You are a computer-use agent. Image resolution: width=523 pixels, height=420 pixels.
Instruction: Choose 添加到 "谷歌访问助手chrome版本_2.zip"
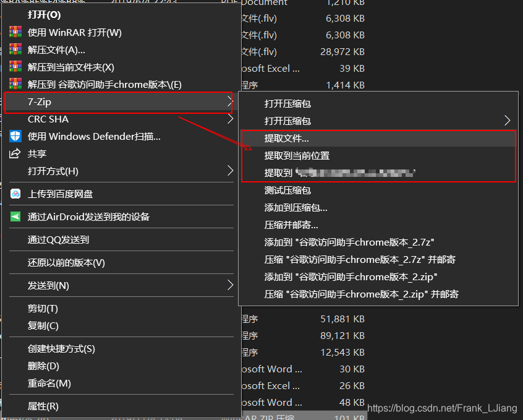(x=378, y=277)
